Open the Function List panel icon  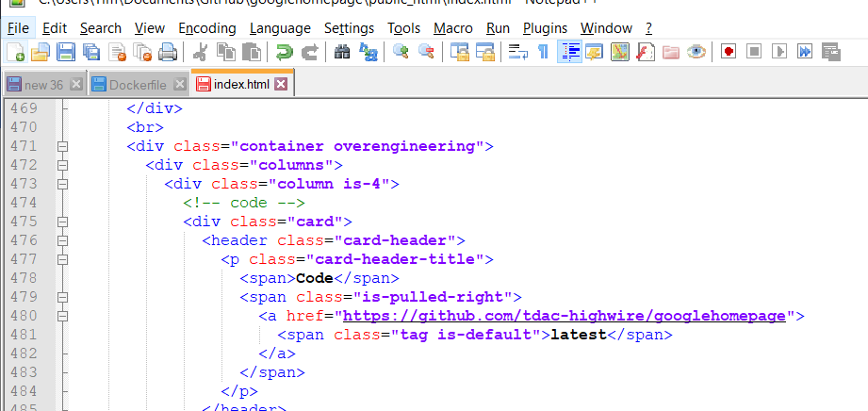point(646,52)
